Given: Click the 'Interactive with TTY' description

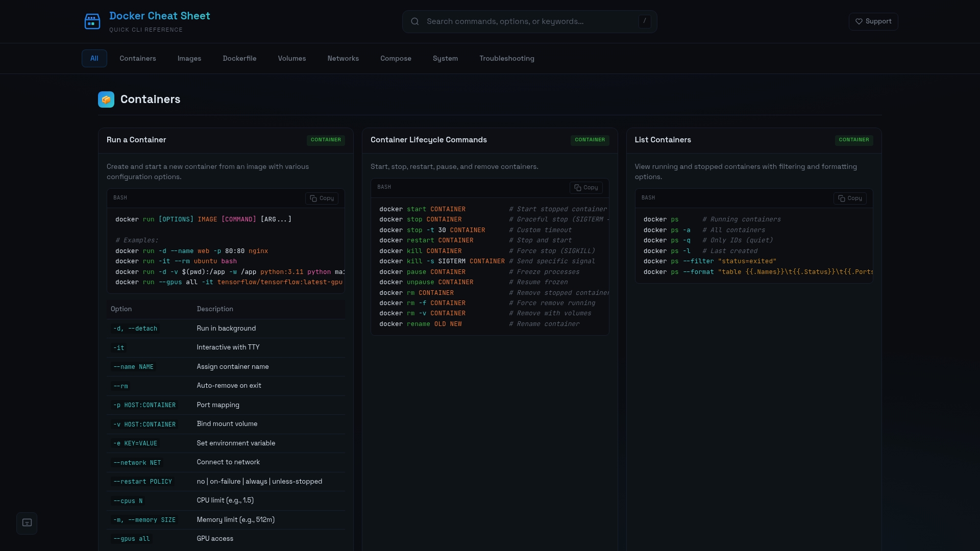Looking at the screenshot, I should coord(228,347).
